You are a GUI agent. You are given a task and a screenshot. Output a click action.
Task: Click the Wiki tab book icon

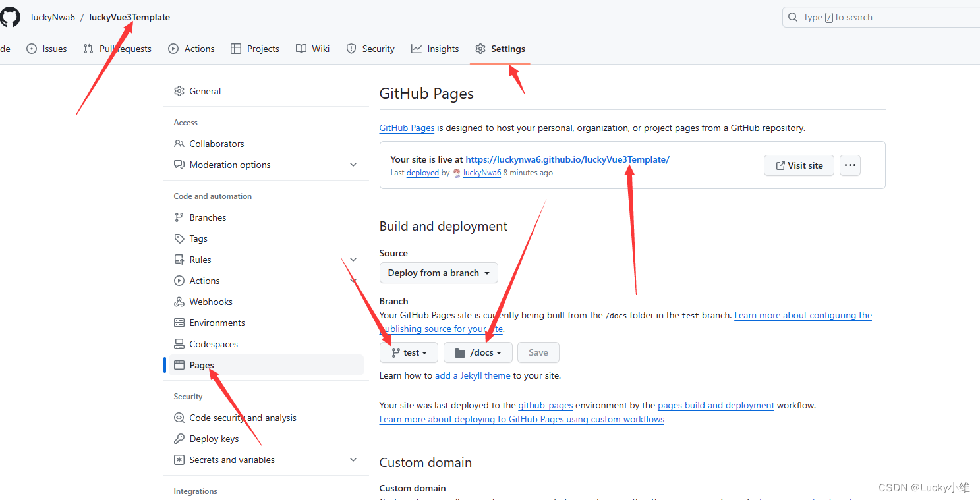coord(301,49)
